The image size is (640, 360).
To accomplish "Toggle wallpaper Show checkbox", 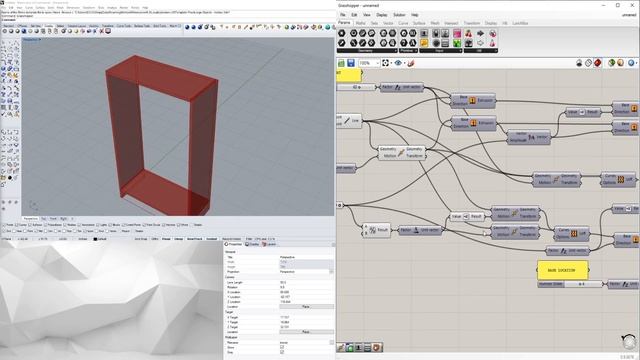I will 282,347.
